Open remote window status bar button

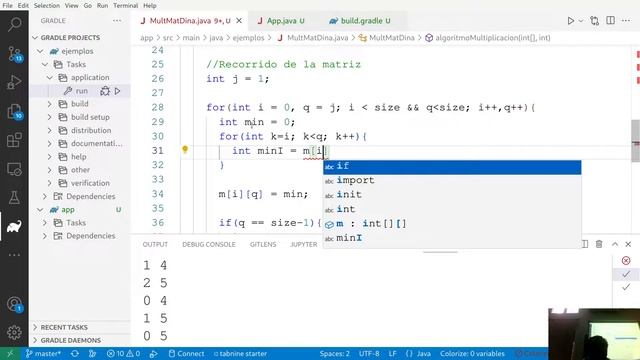[x=10, y=353]
